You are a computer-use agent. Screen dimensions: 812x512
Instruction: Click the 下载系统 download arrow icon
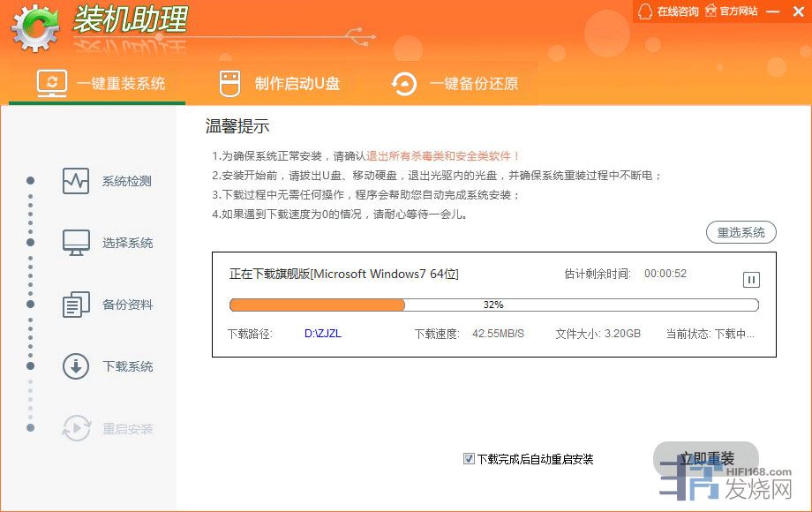pos(76,366)
